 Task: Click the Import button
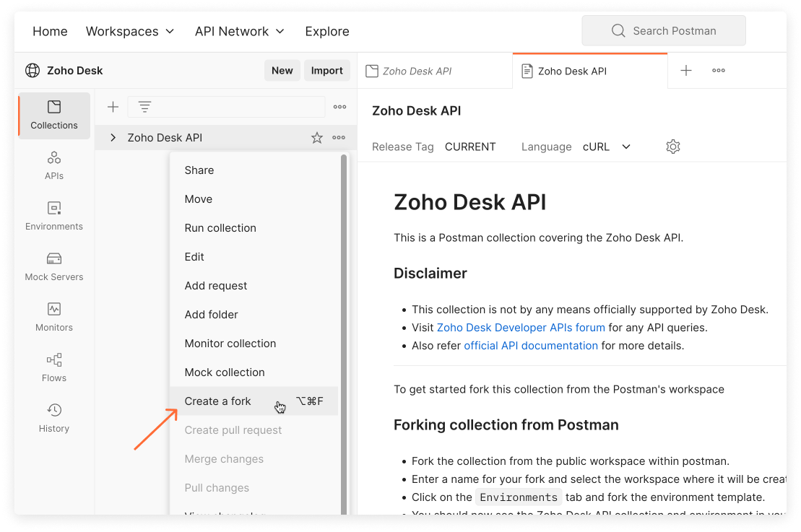(x=327, y=71)
